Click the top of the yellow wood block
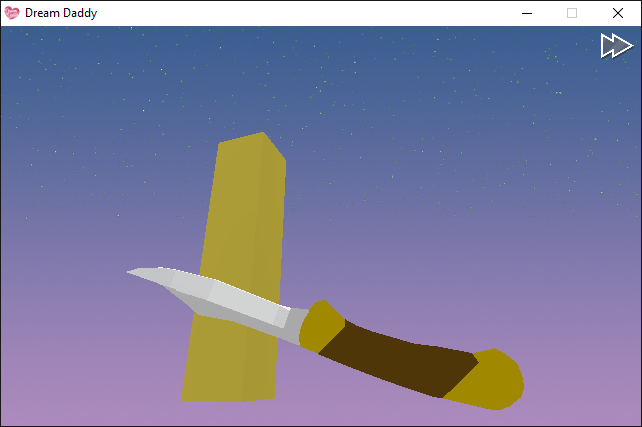Viewport: 642px width, 427px height. pyautogui.click(x=253, y=145)
